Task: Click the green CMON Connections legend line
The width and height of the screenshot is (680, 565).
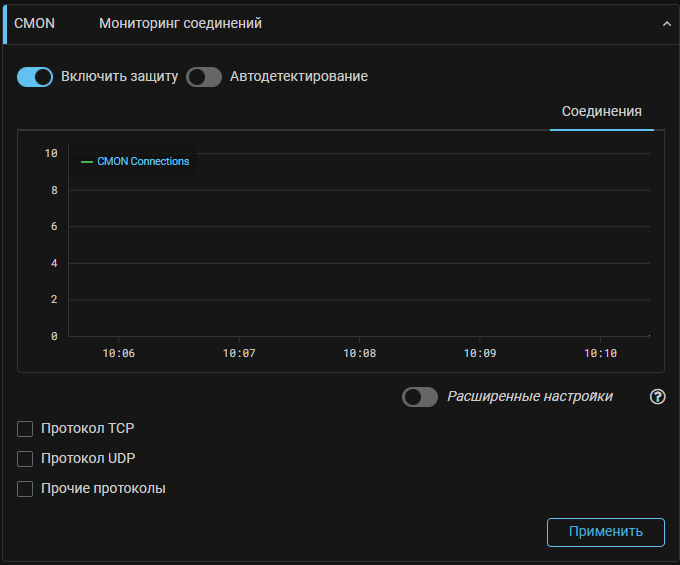Action: pyautogui.click(x=87, y=162)
